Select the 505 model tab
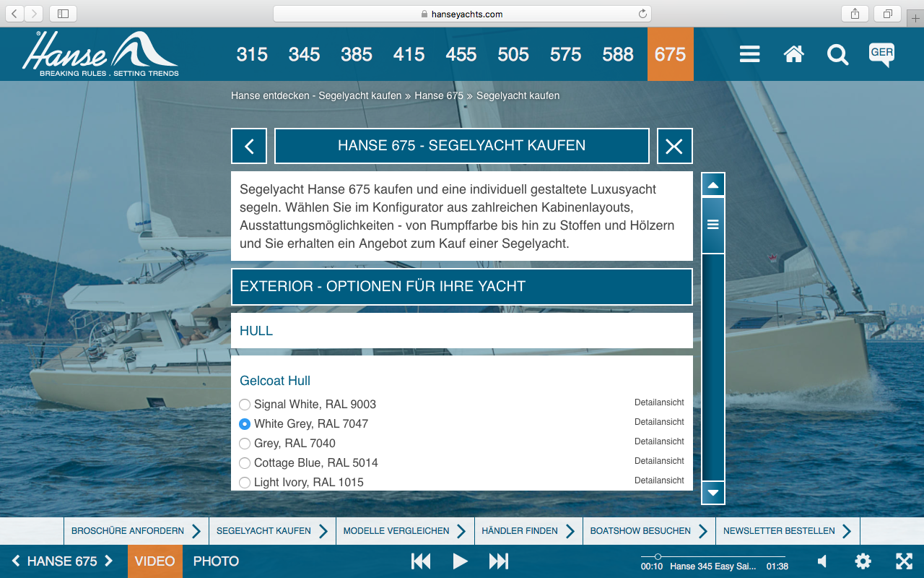Screen dimensions: 924x578 click(513, 54)
